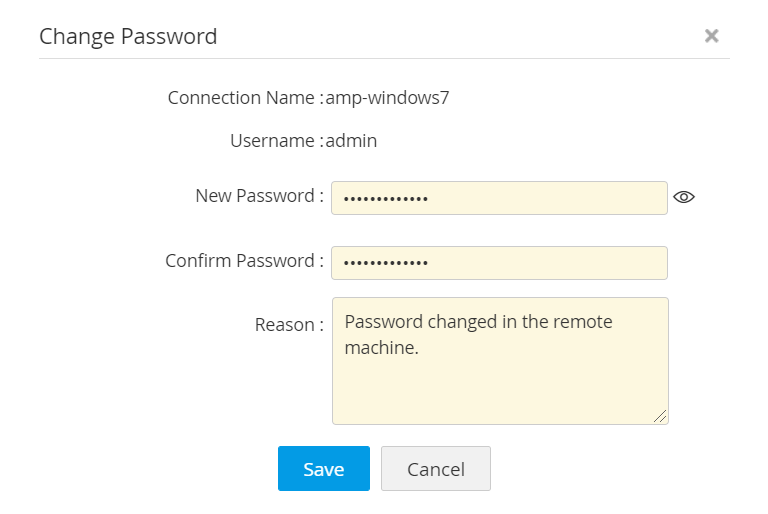Close the Change Password dialog

click(711, 36)
